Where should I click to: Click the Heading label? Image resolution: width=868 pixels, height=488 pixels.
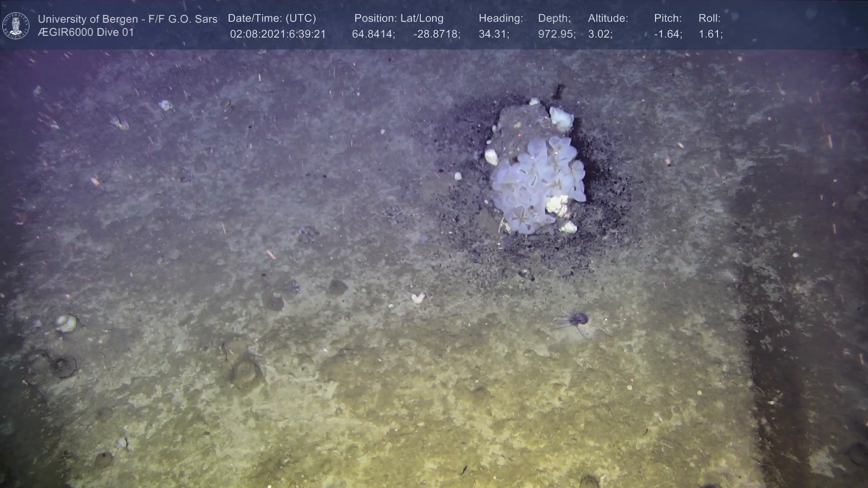(500, 19)
